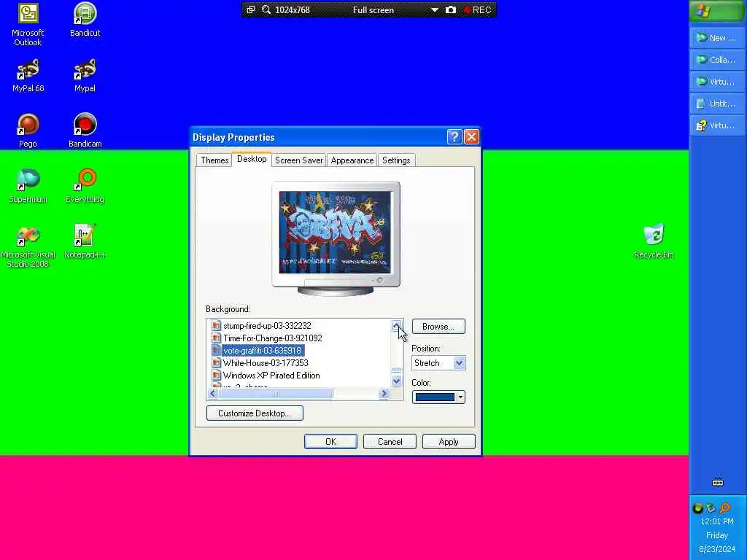The height and width of the screenshot is (560, 747).
Task: Select Windows XP Pirated Edition background
Action: (271, 376)
